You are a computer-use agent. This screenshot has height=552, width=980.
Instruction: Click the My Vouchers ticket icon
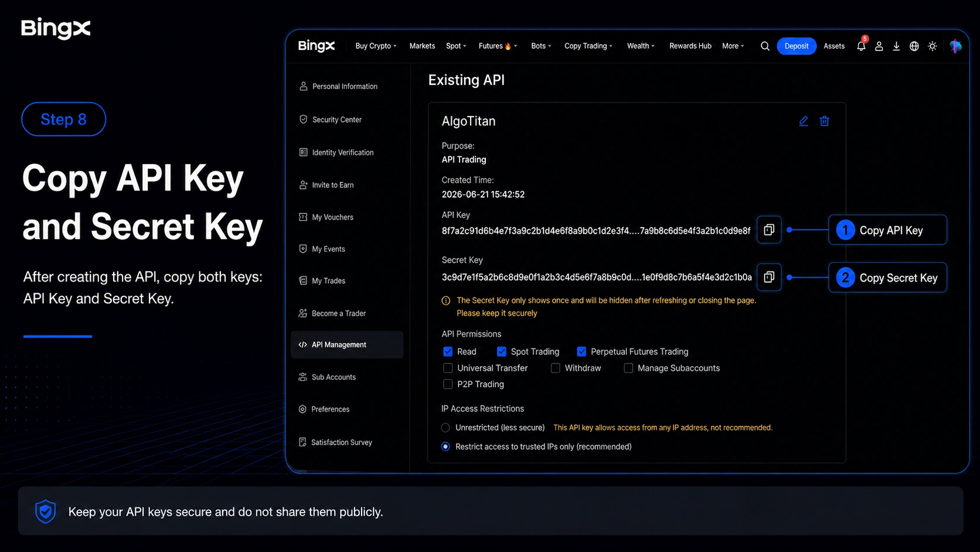click(303, 217)
